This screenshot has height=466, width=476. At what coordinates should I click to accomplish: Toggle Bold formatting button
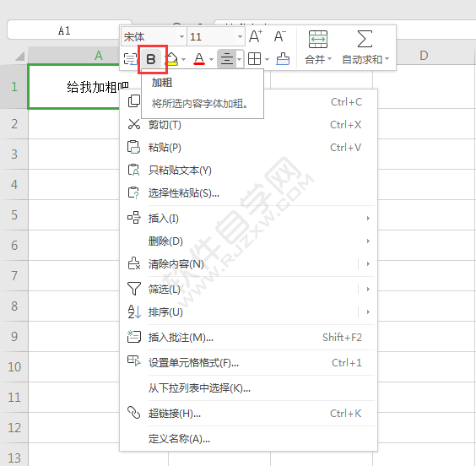(151, 59)
